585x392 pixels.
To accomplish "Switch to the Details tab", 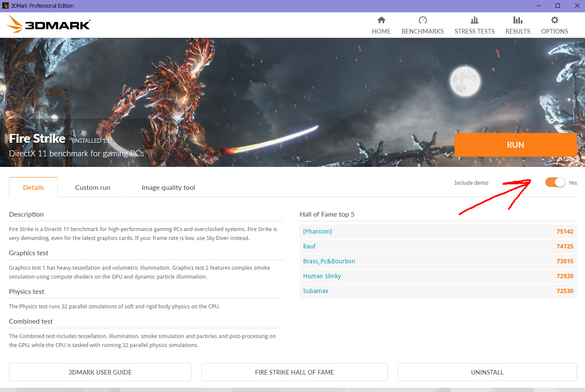I will pos(33,187).
